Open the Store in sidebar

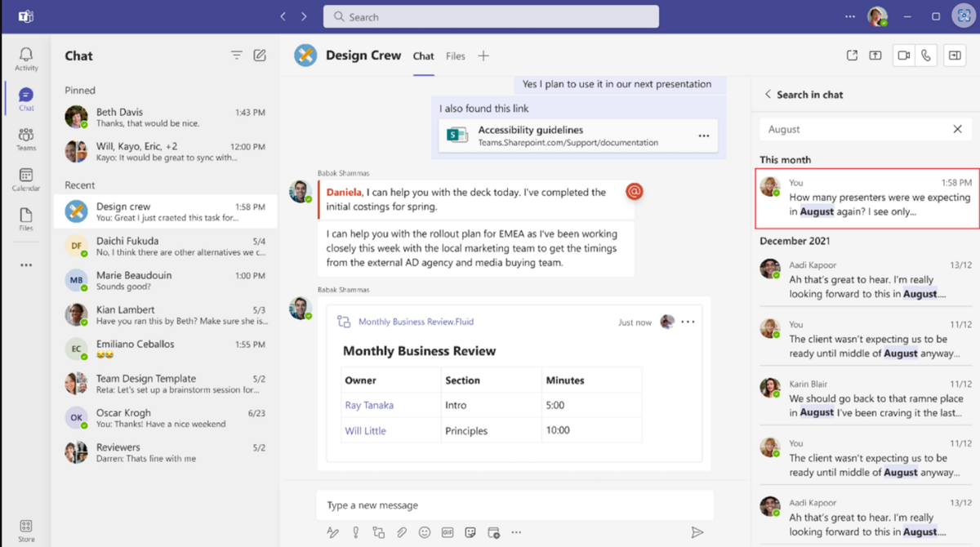point(26,531)
